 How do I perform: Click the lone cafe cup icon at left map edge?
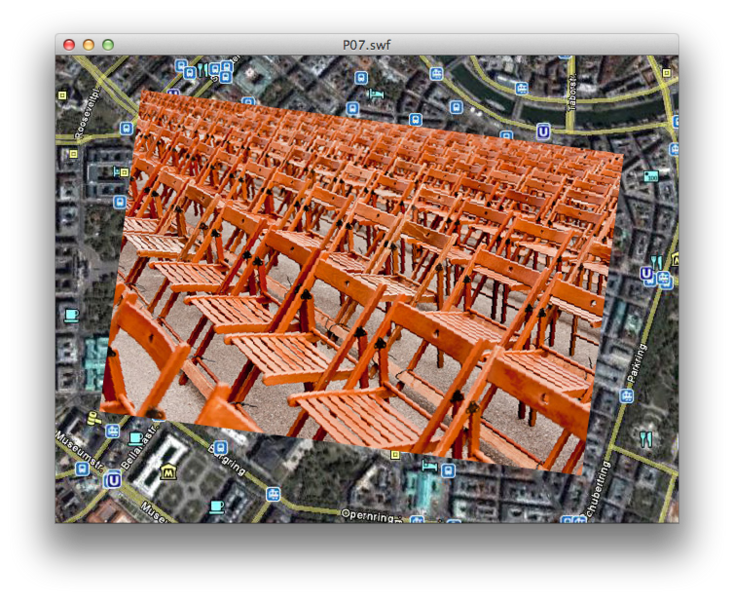point(71,315)
